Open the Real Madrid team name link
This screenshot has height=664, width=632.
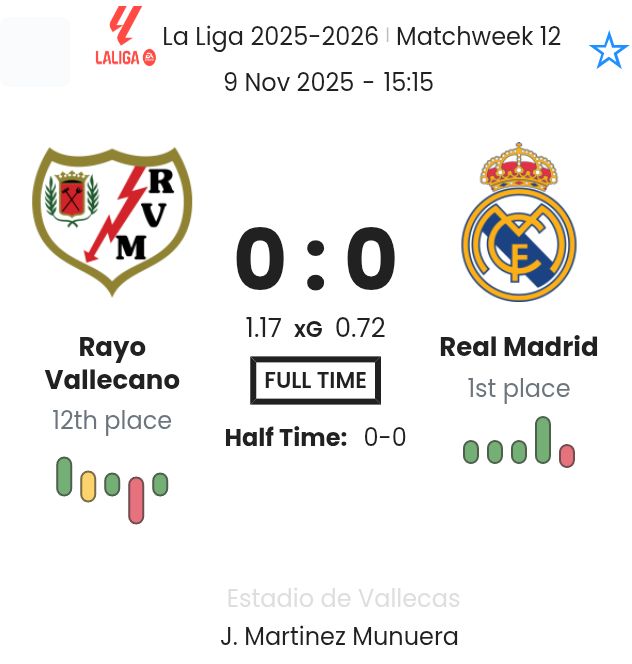click(x=518, y=347)
